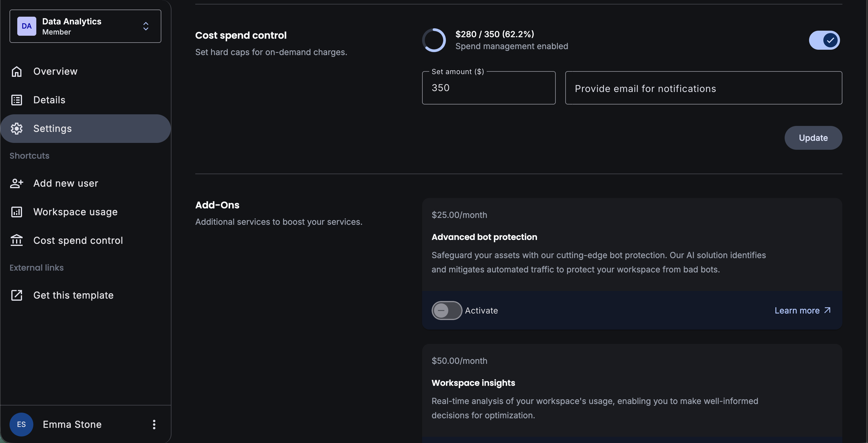Click the Add new user icon
Image resolution: width=868 pixels, height=443 pixels.
16,183
